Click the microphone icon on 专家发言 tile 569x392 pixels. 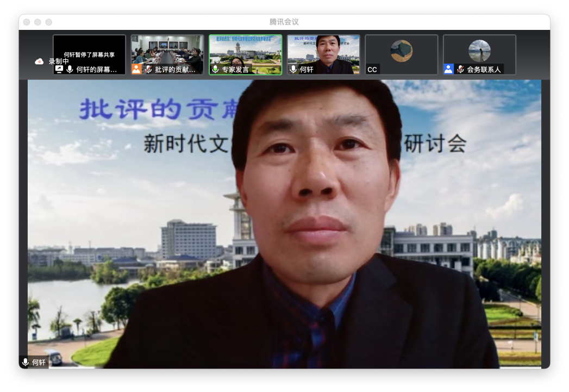click(x=215, y=70)
